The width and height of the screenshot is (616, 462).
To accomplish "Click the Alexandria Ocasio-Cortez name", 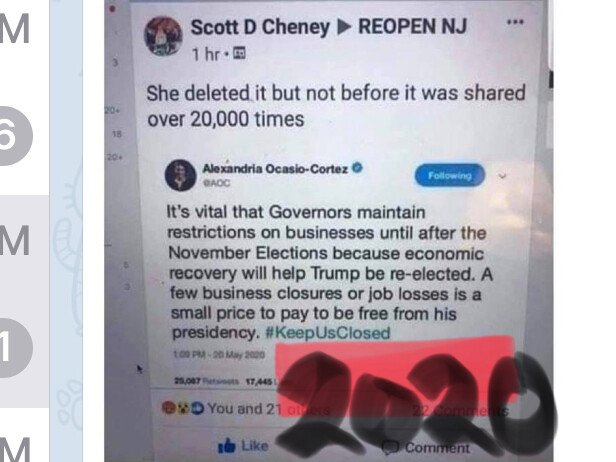I will (275, 169).
